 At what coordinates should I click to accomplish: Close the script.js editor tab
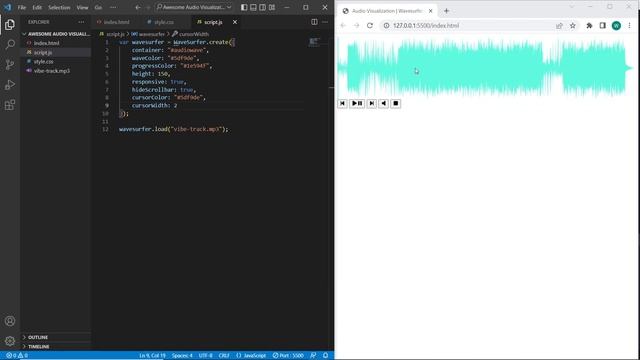pyautogui.click(x=235, y=22)
